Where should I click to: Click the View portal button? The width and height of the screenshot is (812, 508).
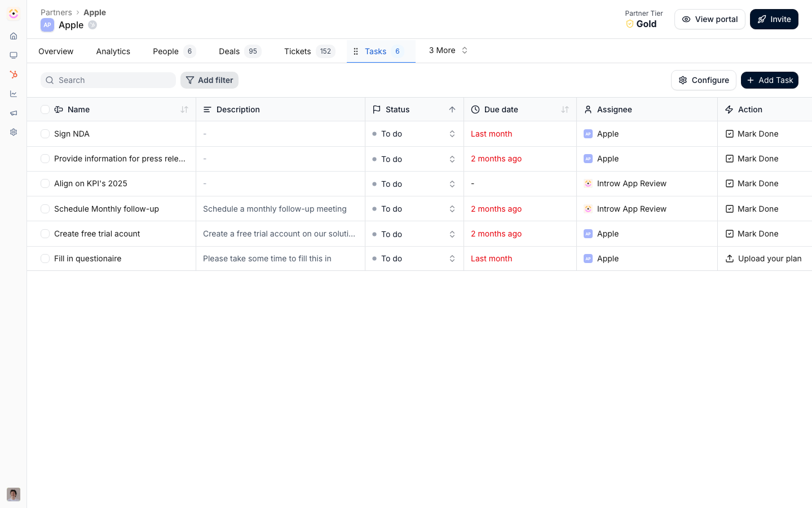pyautogui.click(x=709, y=19)
